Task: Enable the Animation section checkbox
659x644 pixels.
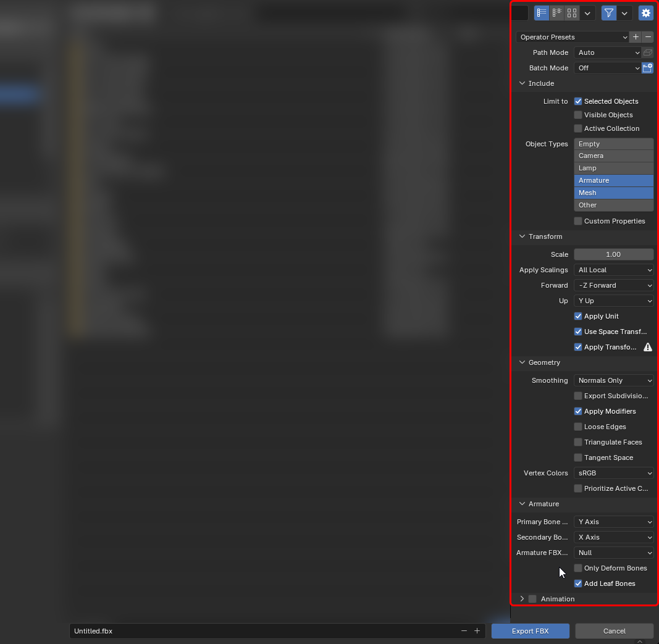Action: point(532,599)
